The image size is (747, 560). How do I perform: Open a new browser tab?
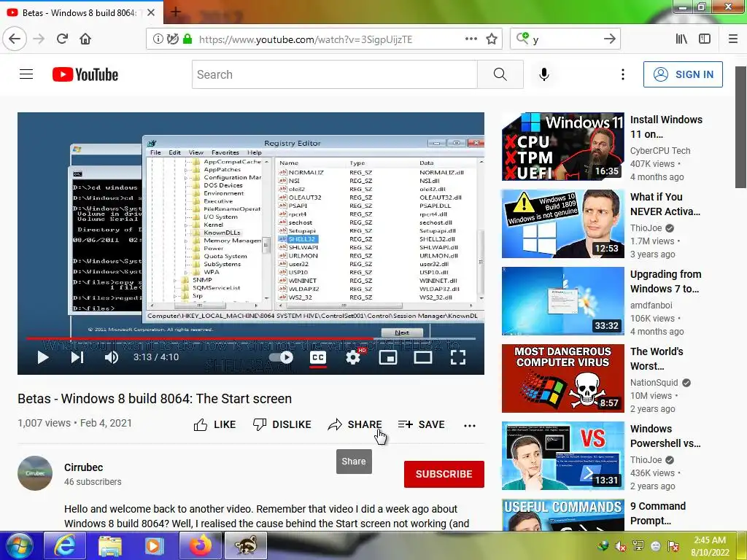(175, 12)
